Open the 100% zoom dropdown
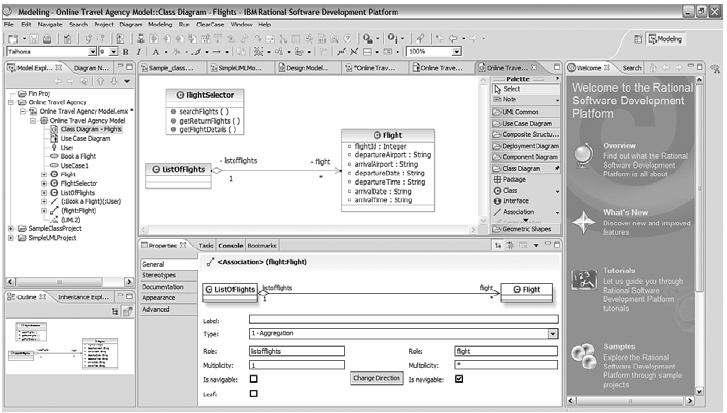The image size is (727, 413). coord(456,52)
